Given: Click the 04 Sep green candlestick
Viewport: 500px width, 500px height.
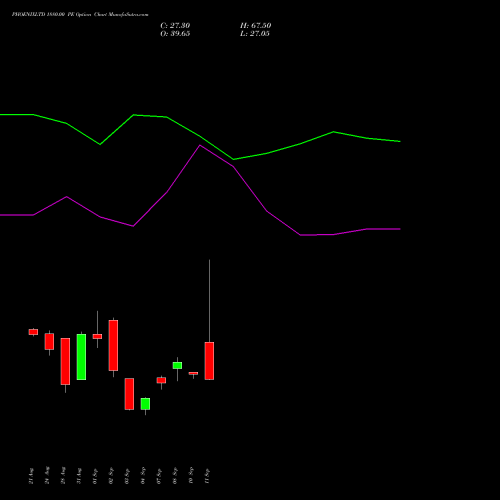Looking at the screenshot, I should coord(145,404).
